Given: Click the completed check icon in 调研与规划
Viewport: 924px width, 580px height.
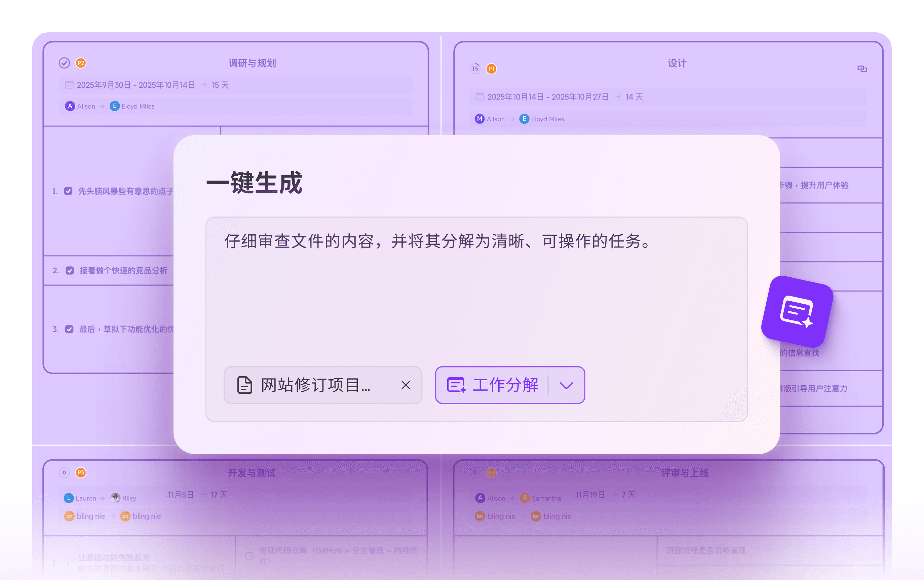Looking at the screenshot, I should 64,63.
